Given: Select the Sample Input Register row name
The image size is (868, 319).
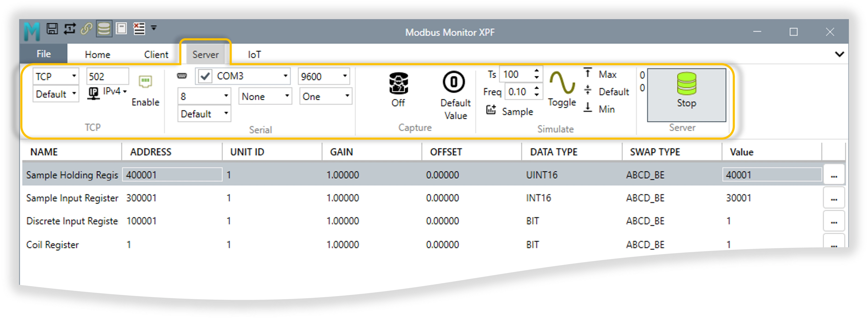Looking at the screenshot, I should click(x=72, y=198).
